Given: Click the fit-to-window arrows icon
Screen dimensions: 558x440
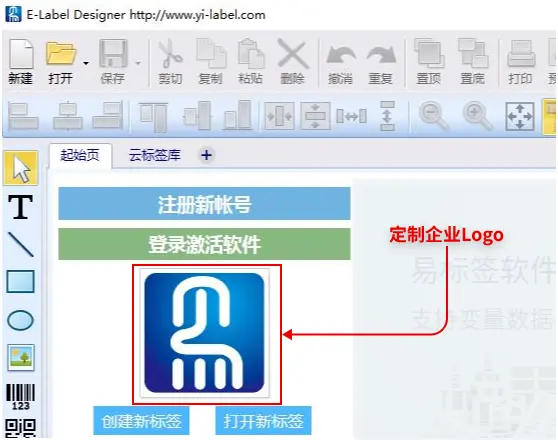Looking at the screenshot, I should click(520, 116).
